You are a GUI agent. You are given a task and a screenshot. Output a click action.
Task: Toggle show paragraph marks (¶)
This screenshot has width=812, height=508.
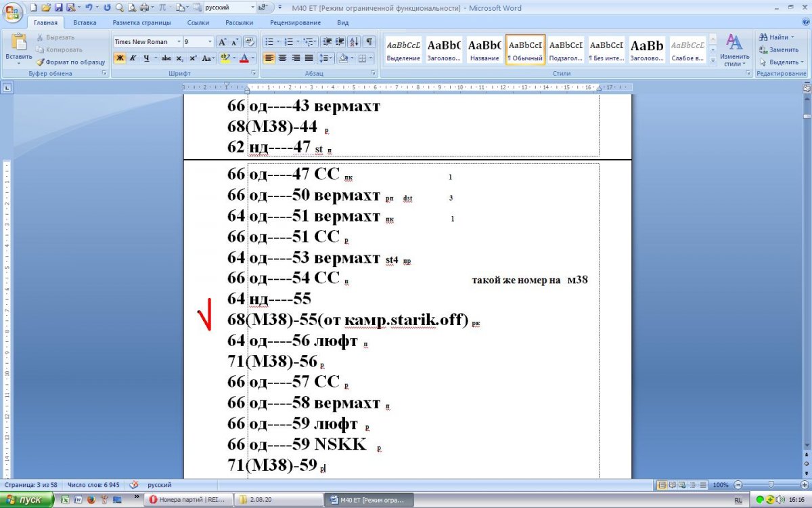(x=369, y=41)
